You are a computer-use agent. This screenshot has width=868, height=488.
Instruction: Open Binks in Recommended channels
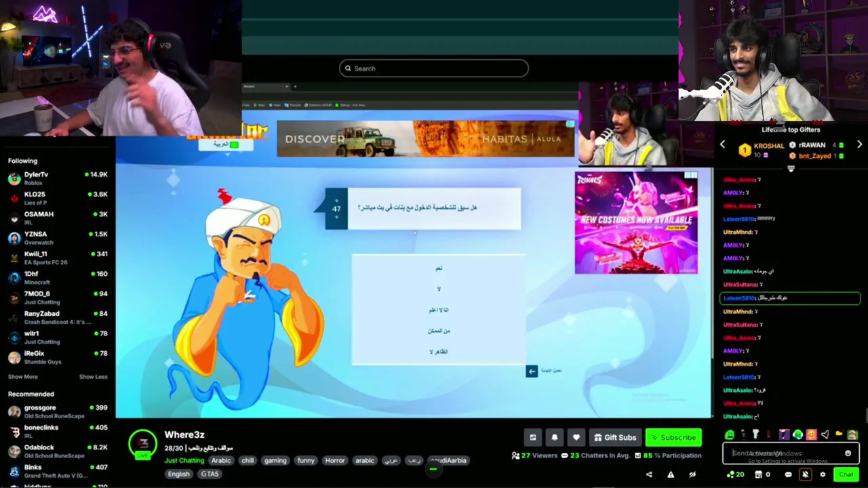tap(58, 471)
